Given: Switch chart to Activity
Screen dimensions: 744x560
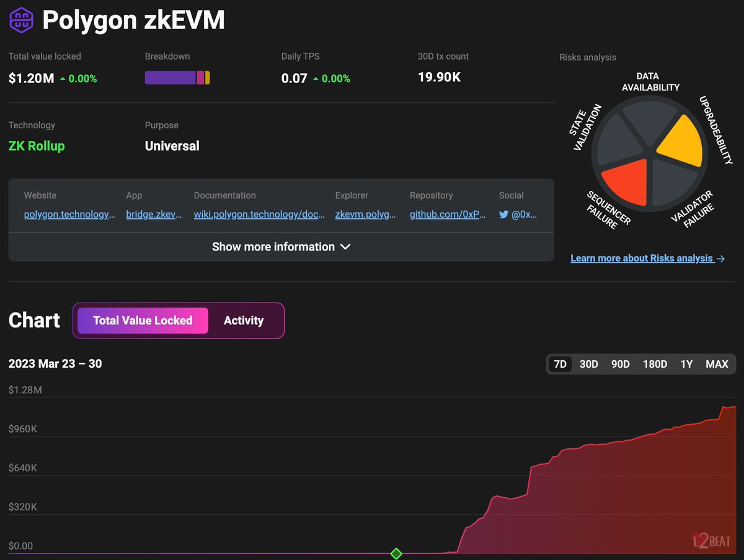Looking at the screenshot, I should pos(244,321).
